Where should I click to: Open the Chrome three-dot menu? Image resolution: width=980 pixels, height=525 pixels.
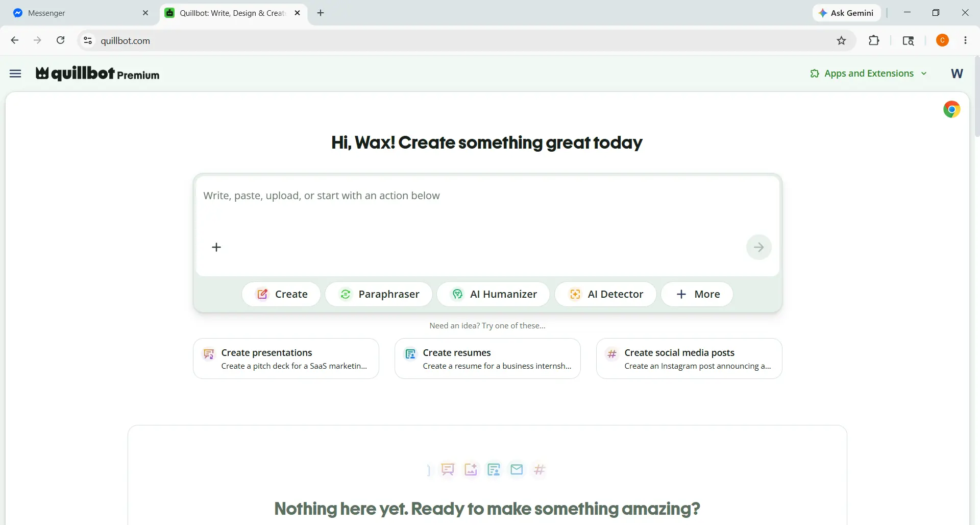point(966,40)
